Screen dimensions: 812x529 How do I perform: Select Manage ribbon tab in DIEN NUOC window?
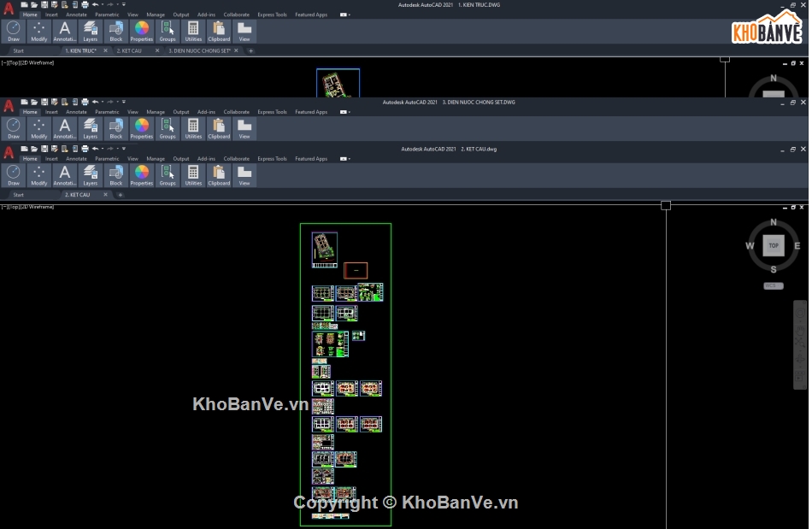coord(156,112)
